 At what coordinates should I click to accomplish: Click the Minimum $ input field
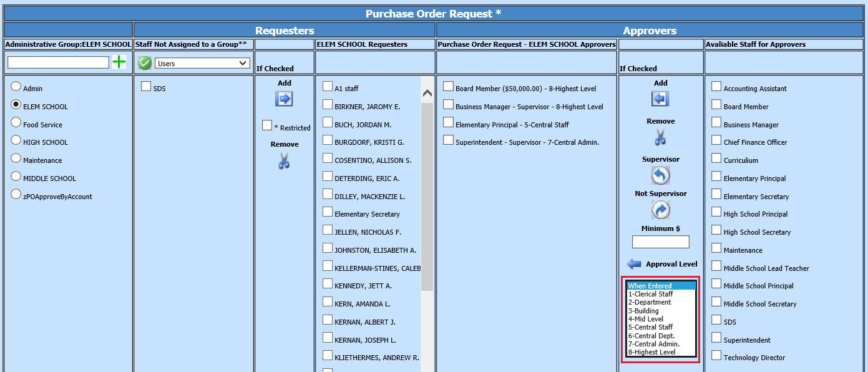660,242
